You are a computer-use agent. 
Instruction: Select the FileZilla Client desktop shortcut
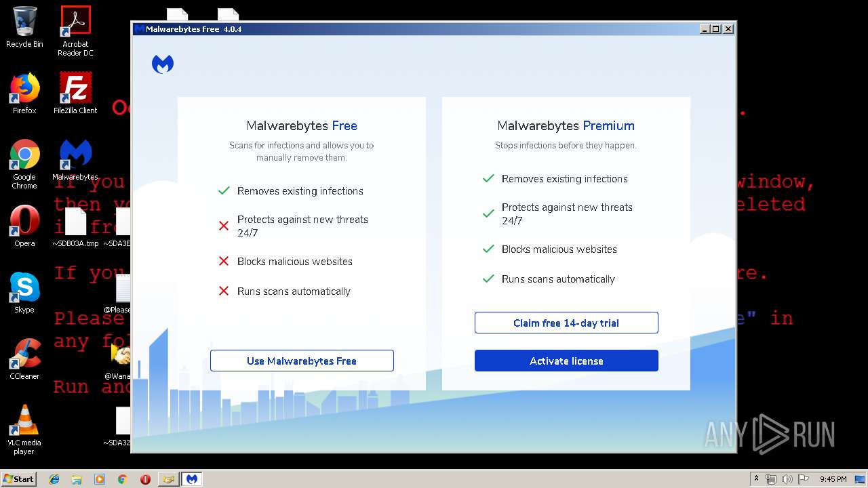tap(75, 94)
